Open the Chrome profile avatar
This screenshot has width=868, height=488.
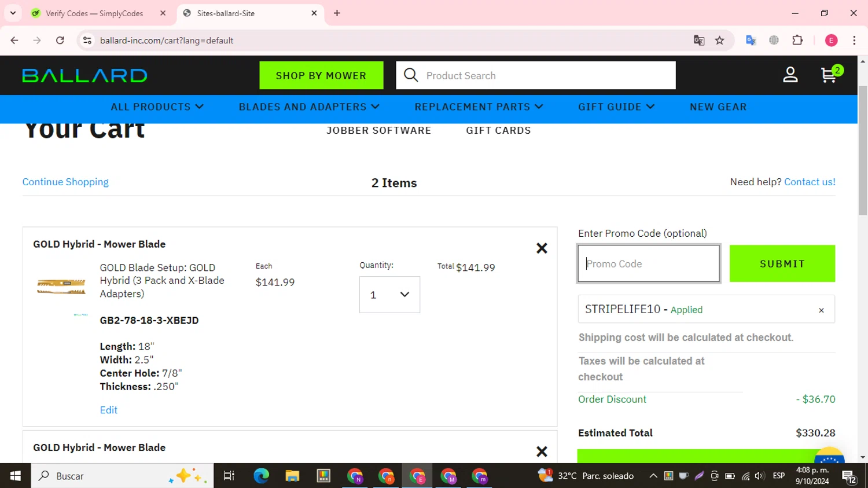[x=832, y=41]
